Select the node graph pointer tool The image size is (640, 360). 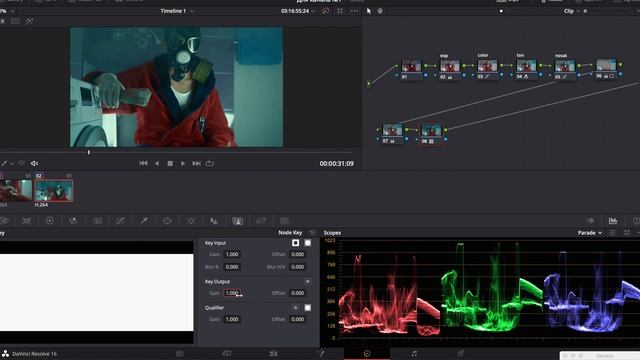click(369, 11)
